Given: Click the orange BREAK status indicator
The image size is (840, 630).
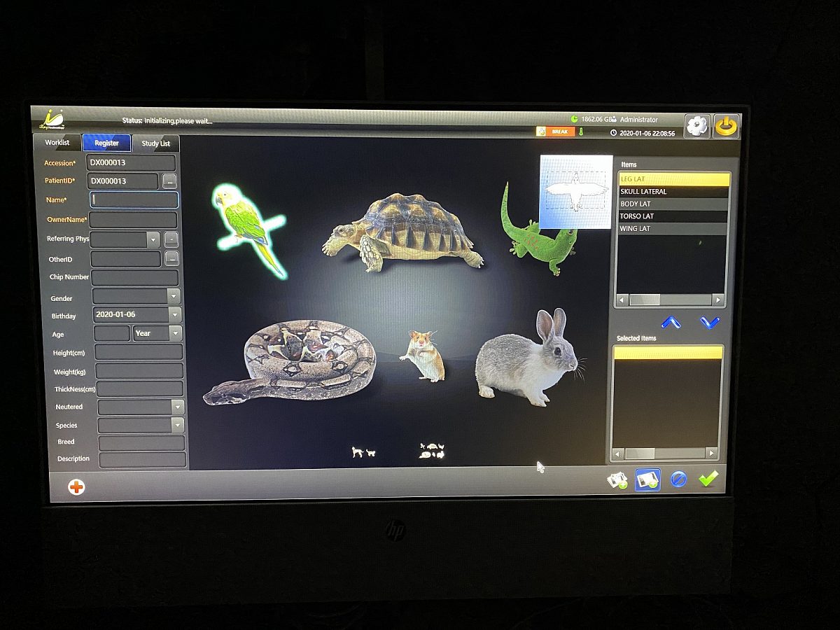Looking at the screenshot, I should [555, 132].
